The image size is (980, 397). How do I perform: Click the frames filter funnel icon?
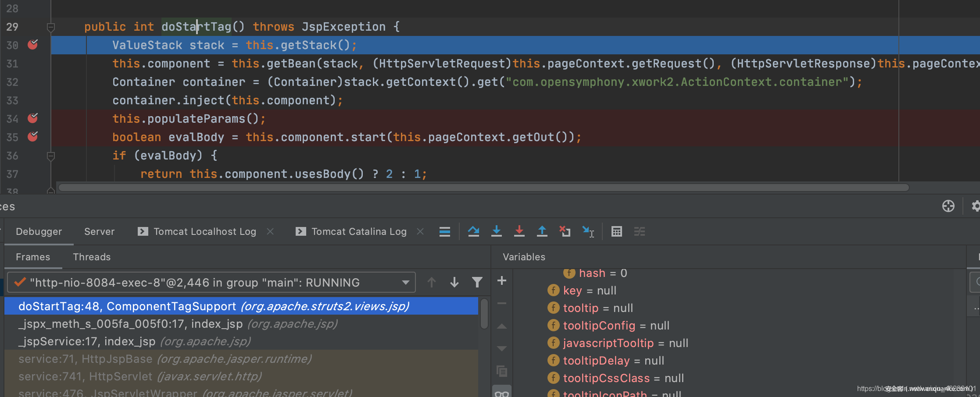coord(477,283)
